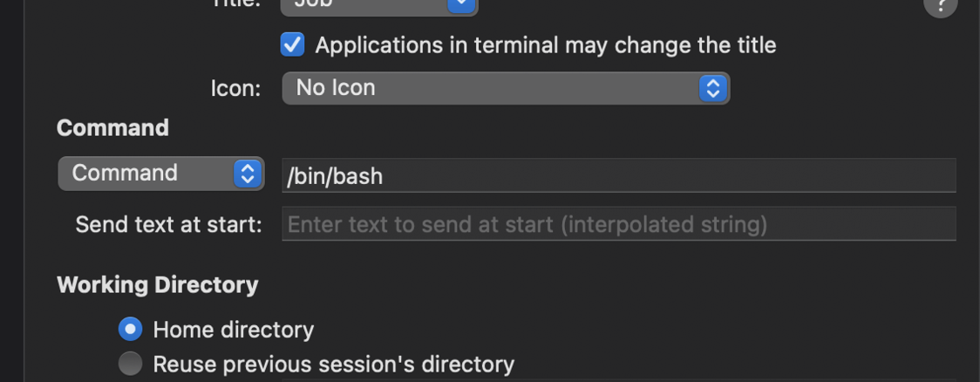Open the Title dropdown showing Job

click(x=378, y=5)
